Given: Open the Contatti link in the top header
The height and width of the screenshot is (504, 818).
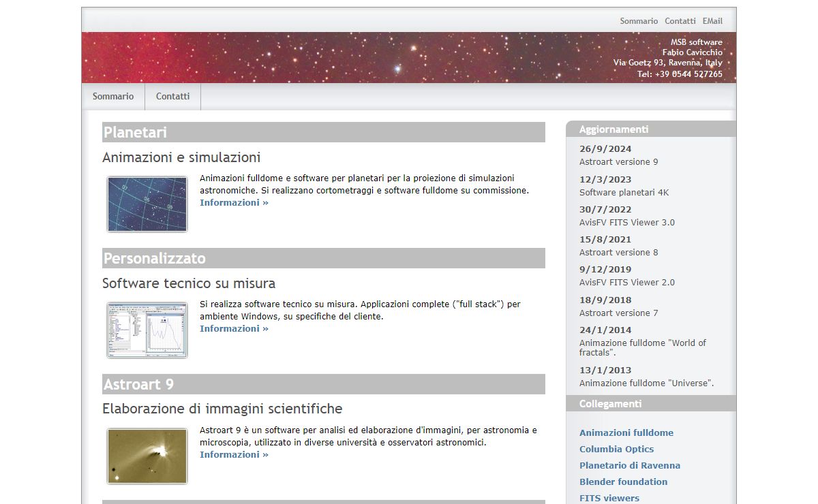Looking at the screenshot, I should (x=680, y=21).
